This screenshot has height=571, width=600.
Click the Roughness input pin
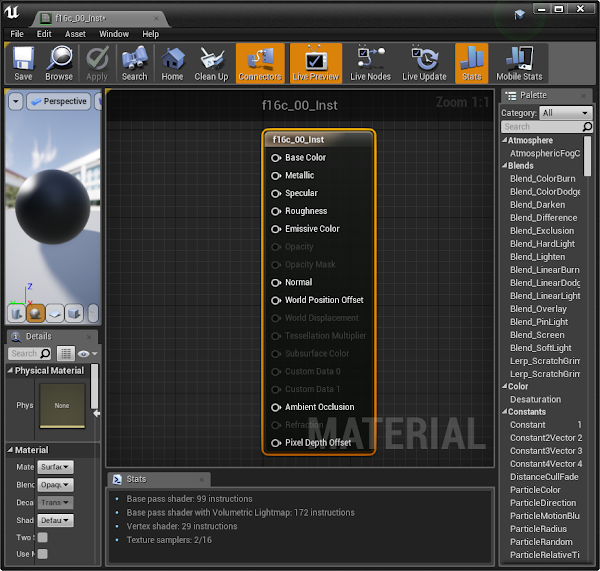276,211
